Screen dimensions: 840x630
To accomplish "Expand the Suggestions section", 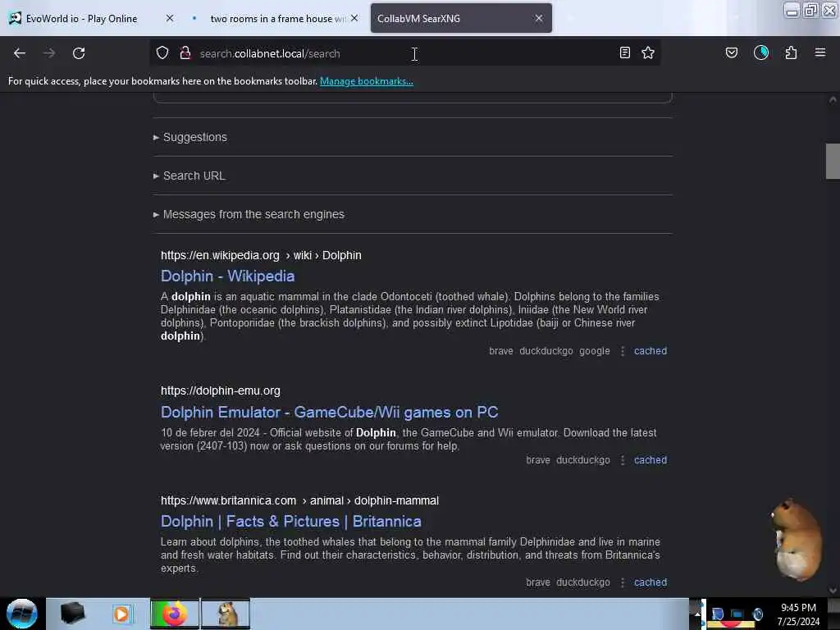I will click(190, 137).
